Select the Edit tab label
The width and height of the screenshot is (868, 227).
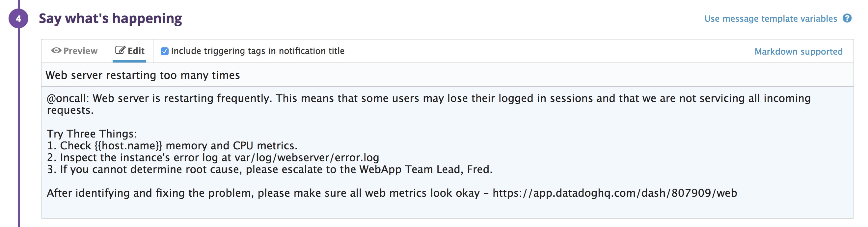136,51
